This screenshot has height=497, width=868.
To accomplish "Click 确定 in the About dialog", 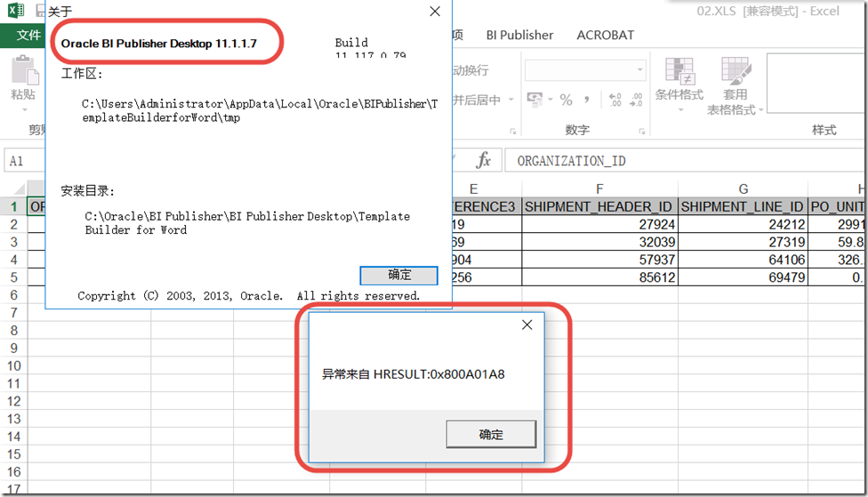I will [398, 275].
